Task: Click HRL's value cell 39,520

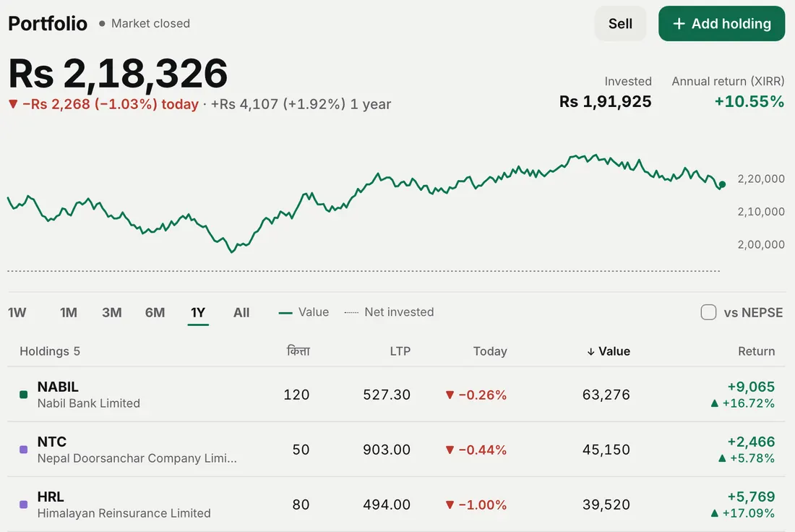Action: tap(606, 505)
